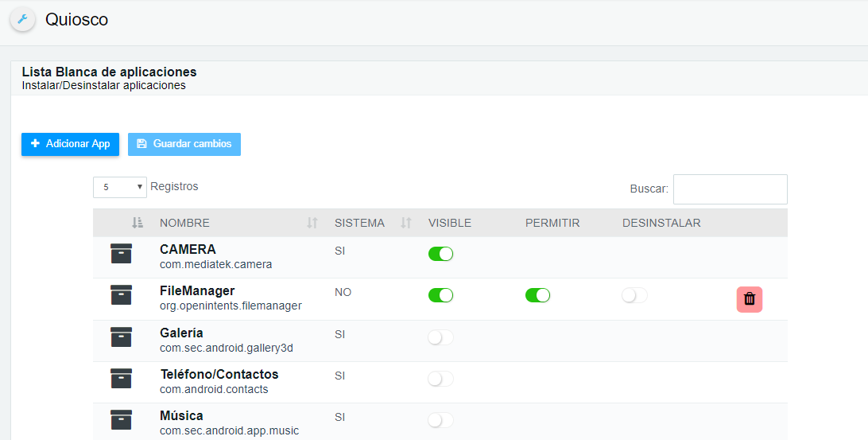Click the Galería archive box icon
The height and width of the screenshot is (440, 868).
tap(122, 337)
